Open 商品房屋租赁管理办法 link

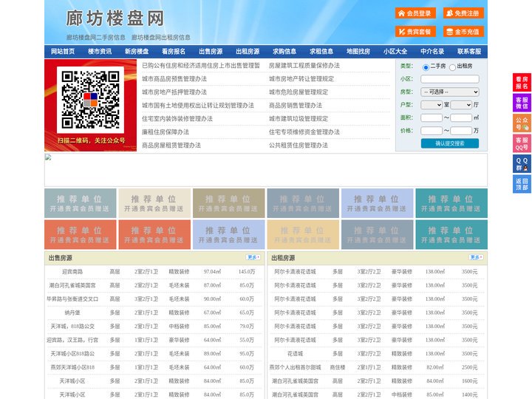[x=171, y=146]
